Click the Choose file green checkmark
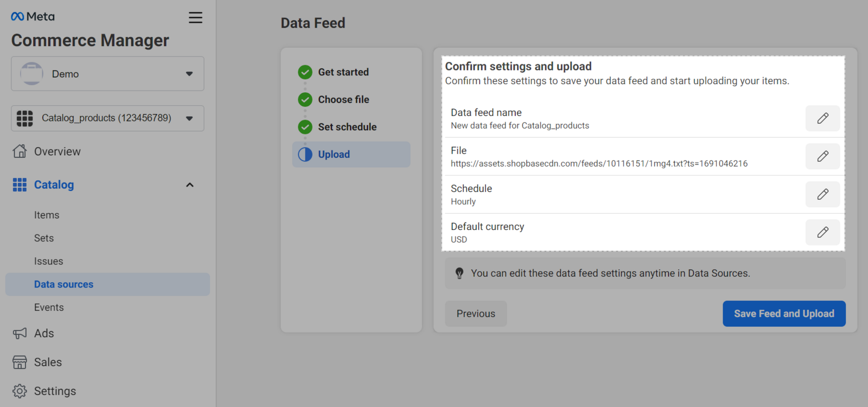The image size is (868, 407). tap(305, 99)
